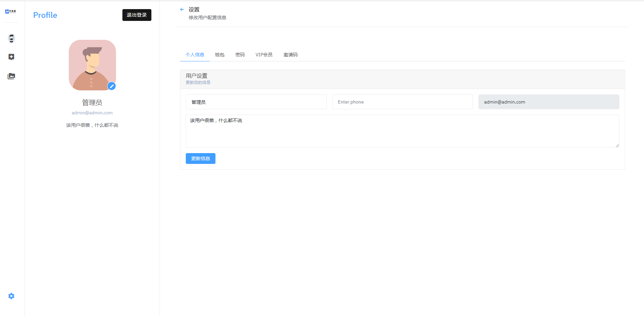Viewport: 644px width, 316px height.
Task: Go to the VIP会员 tab
Action: 264,55
